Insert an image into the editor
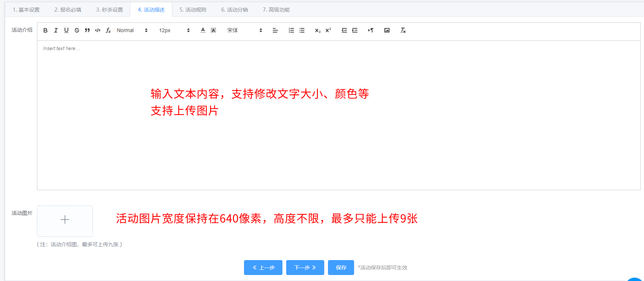Image resolution: width=644 pixels, height=281 pixels. click(x=387, y=30)
